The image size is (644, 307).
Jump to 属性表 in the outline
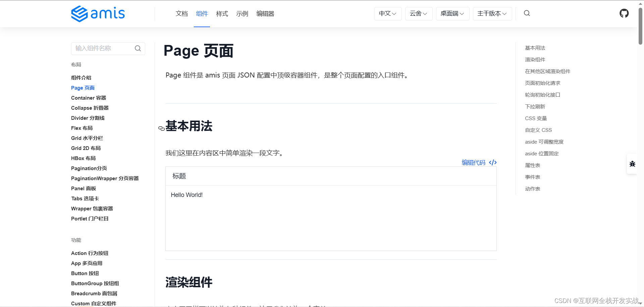tap(533, 165)
